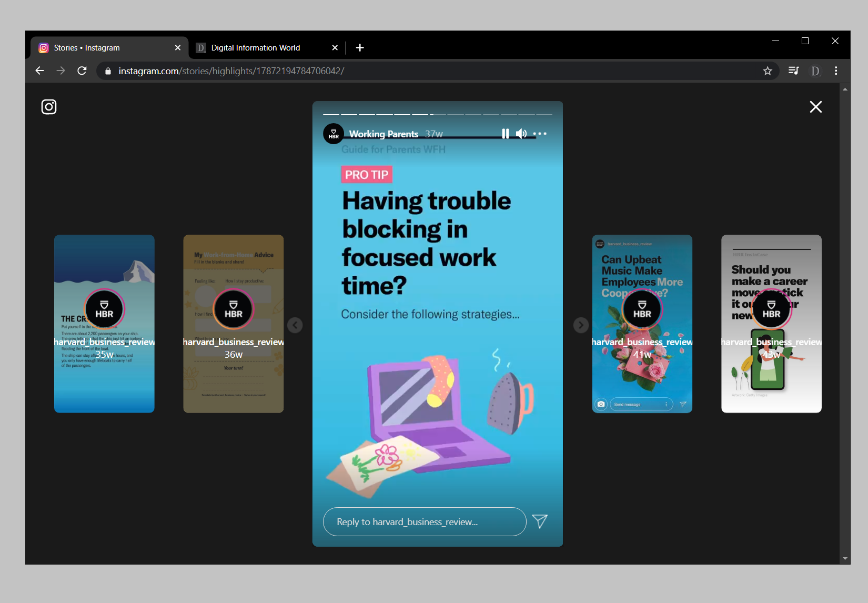Viewport: 868px width, 603px height.
Task: Advance to the next story with the right arrow
Action: click(580, 325)
